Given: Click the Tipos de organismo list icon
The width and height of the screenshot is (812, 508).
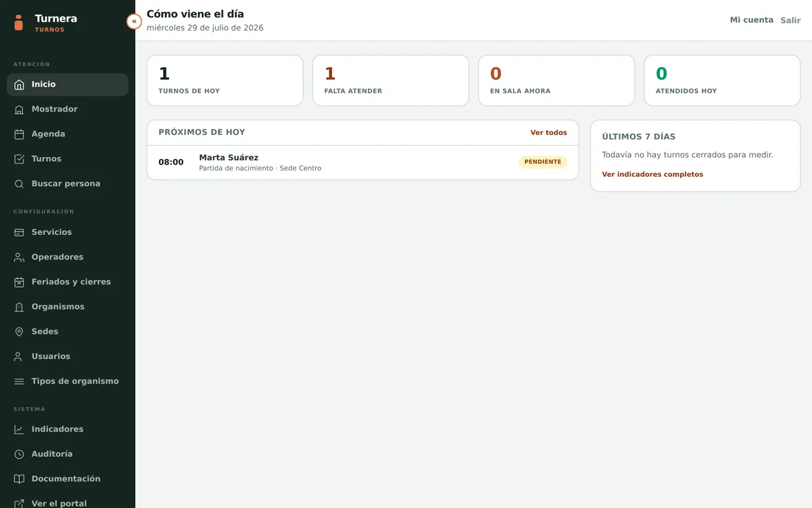Looking at the screenshot, I should [x=19, y=381].
